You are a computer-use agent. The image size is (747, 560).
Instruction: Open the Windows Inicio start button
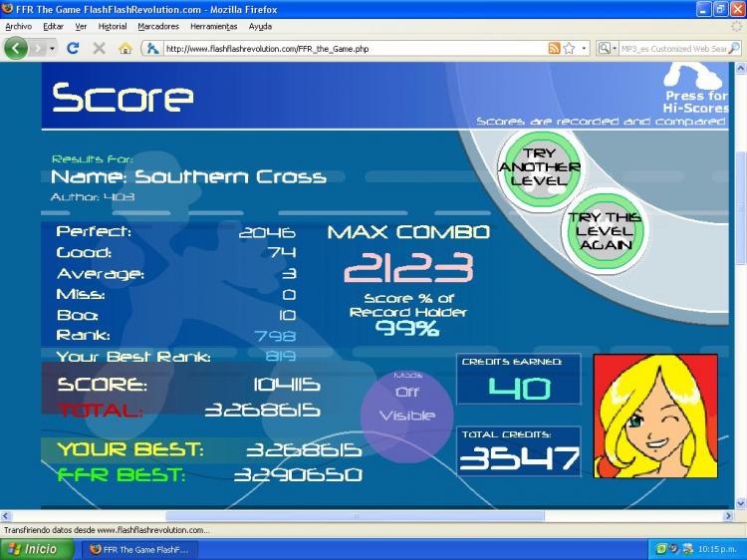click(37, 549)
